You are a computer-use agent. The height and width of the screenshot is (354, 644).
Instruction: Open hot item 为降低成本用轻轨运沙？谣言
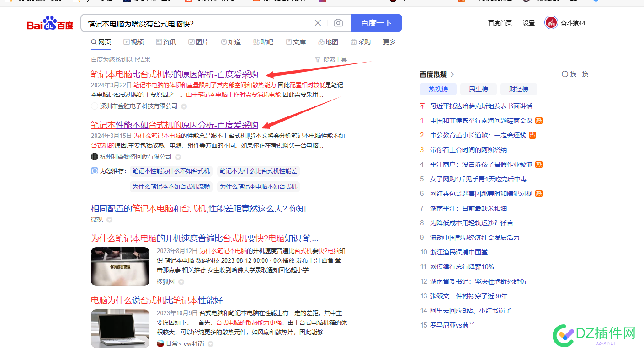pyautogui.click(x=472, y=223)
